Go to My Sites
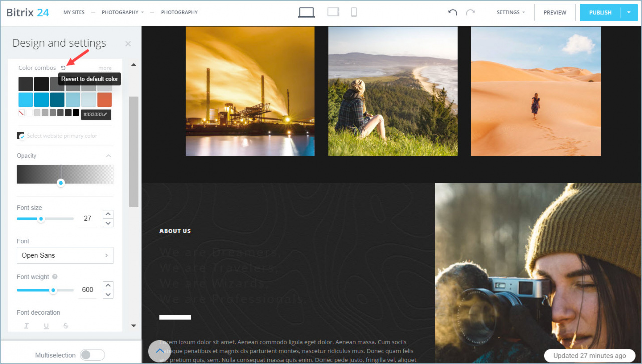This screenshot has height=364, width=642. coord(74,12)
